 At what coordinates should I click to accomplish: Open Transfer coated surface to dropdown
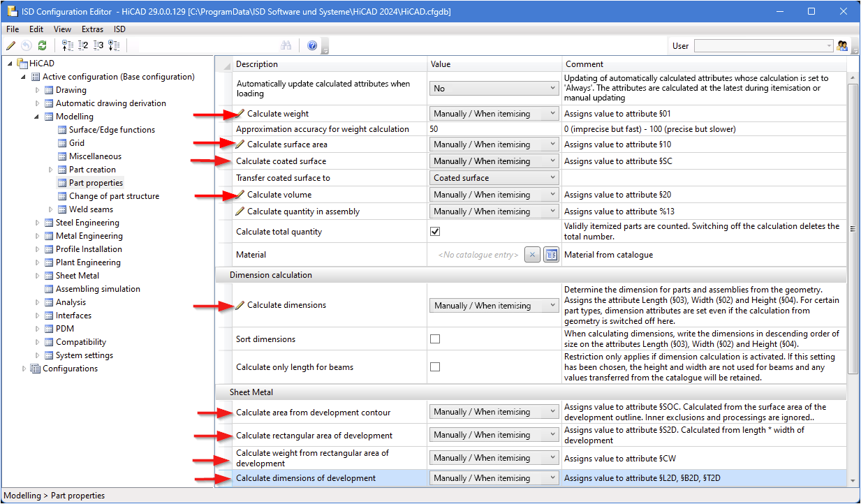point(494,177)
